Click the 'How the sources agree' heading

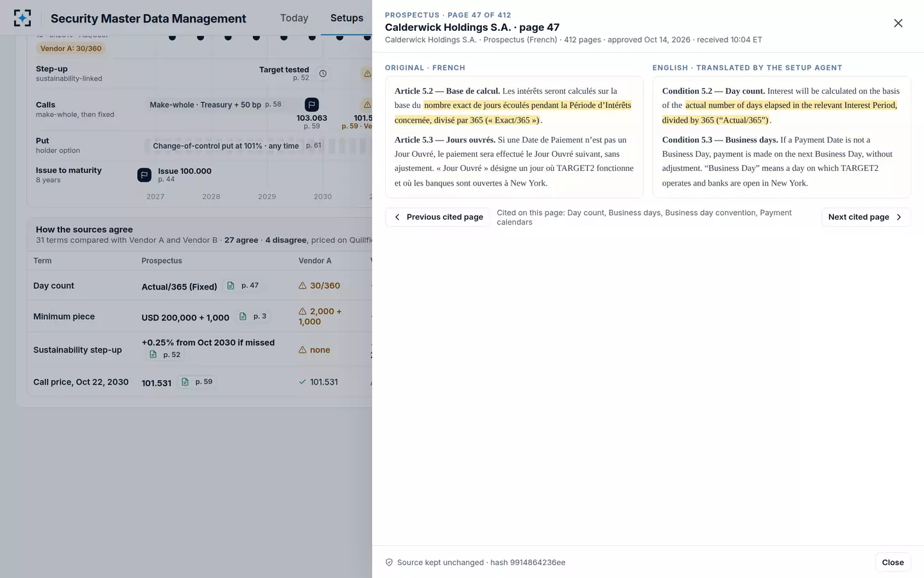coord(84,229)
